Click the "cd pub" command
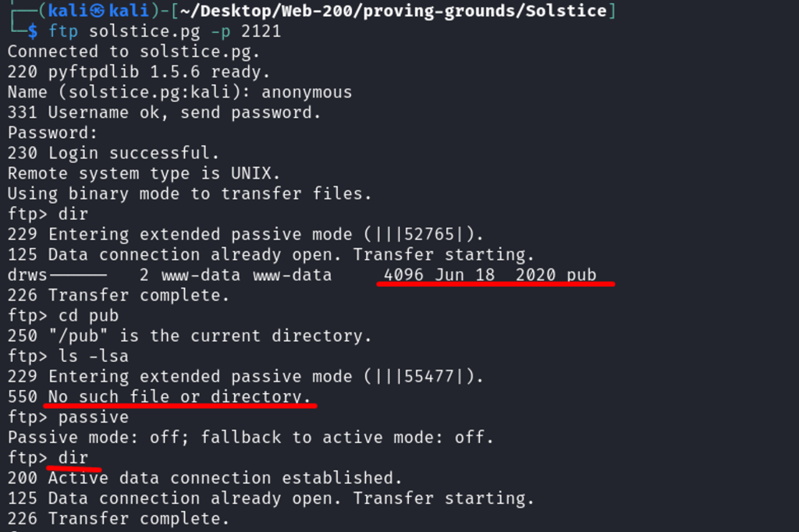Image resolution: width=799 pixels, height=532 pixels. click(89, 315)
